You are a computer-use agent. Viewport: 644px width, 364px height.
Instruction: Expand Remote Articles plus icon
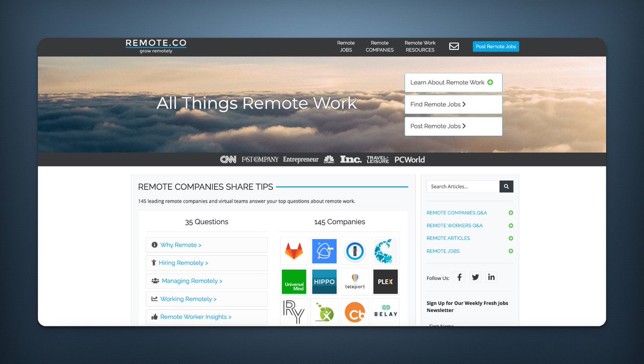point(511,239)
